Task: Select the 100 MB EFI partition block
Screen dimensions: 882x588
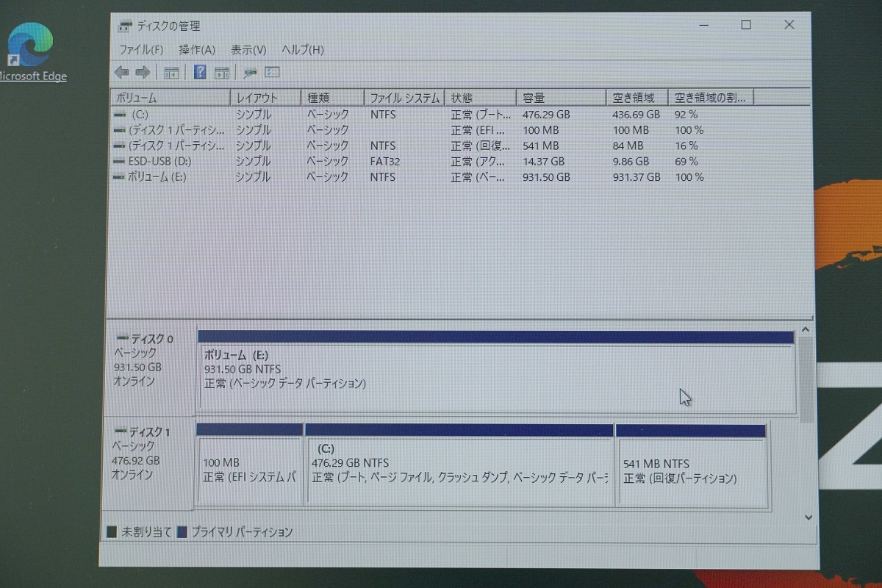Action: (x=250, y=464)
